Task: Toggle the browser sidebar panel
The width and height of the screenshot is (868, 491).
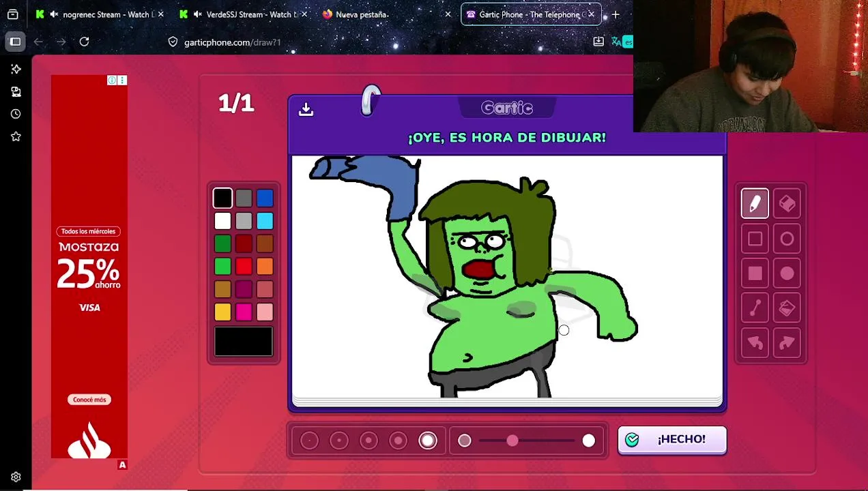Action: pyautogui.click(x=15, y=42)
